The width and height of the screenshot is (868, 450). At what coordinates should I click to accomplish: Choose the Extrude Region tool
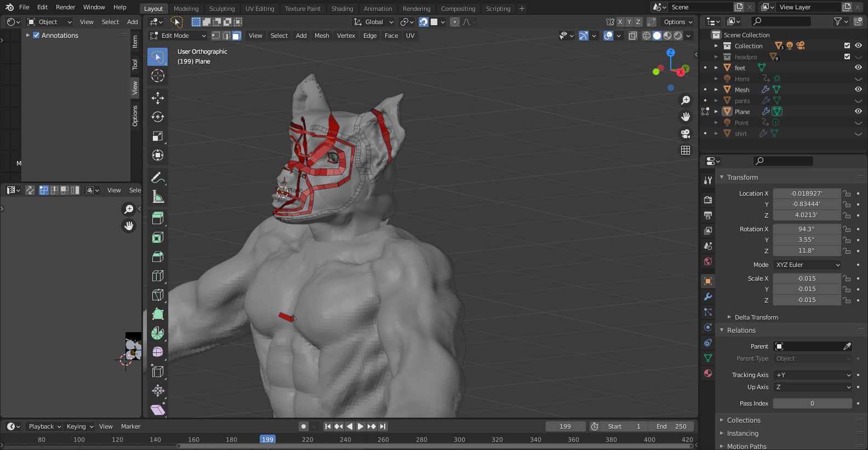[158, 218]
